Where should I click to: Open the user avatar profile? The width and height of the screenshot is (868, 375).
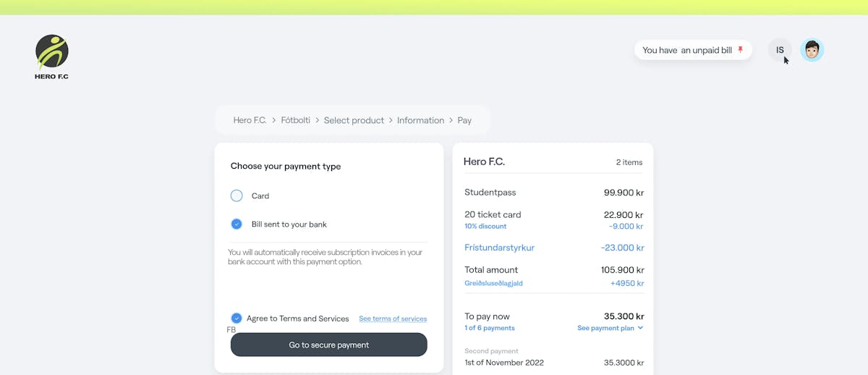[812, 50]
